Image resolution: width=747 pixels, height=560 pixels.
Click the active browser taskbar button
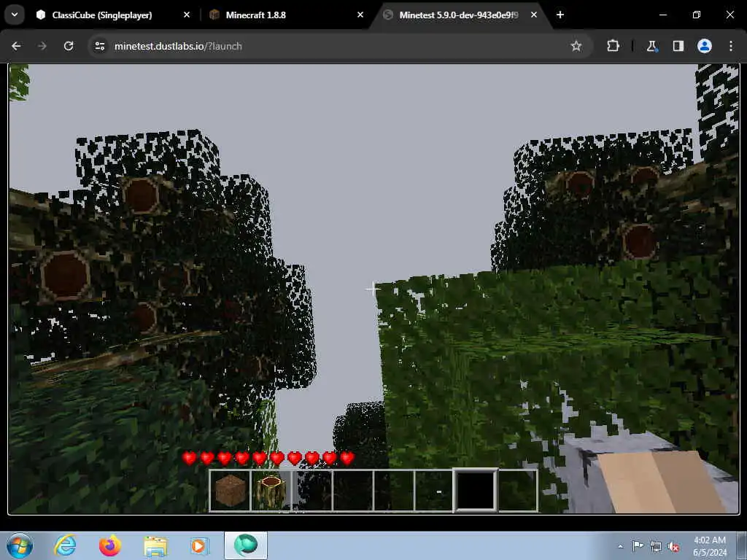tap(245, 545)
